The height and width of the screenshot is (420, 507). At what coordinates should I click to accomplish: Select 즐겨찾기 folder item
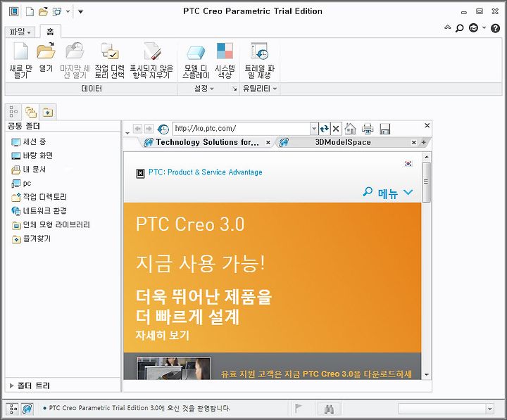coord(32,238)
